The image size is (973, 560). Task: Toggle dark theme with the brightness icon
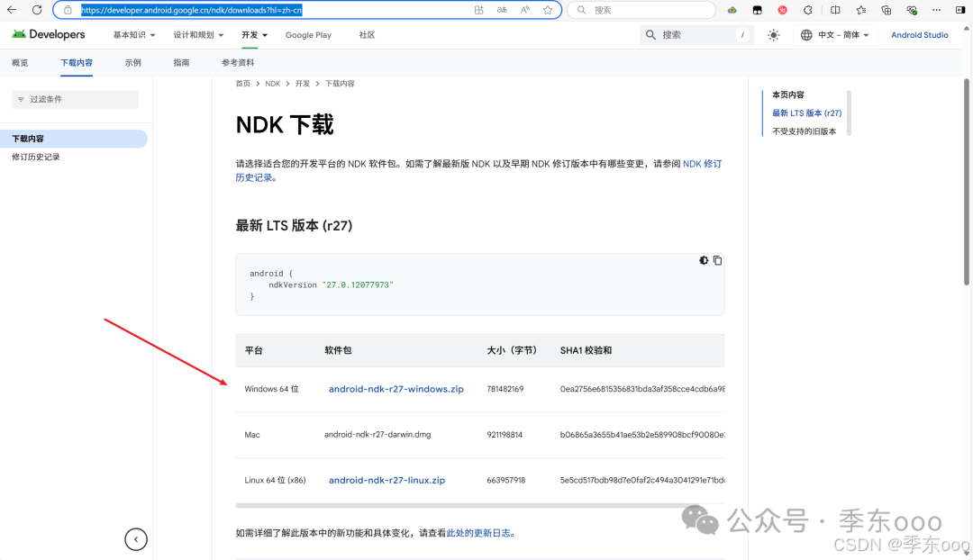point(773,34)
